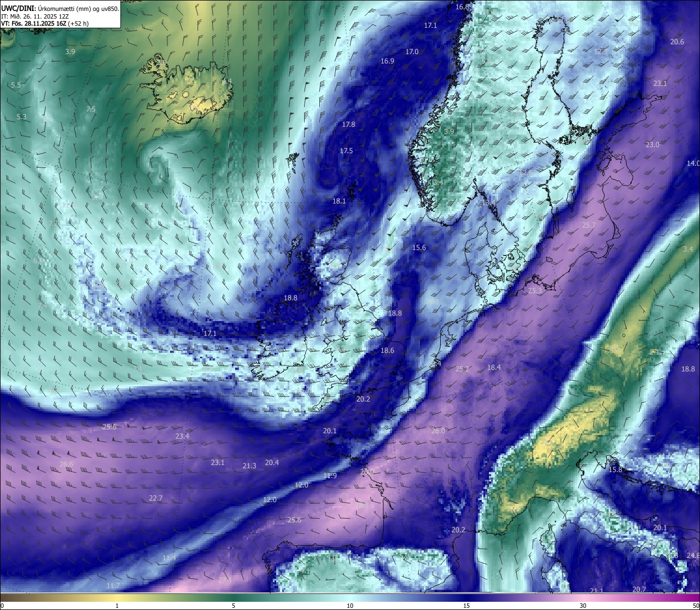Screen dimensions: 700x610
Task: Select the 20.7 value label
Action: (x=639, y=590)
